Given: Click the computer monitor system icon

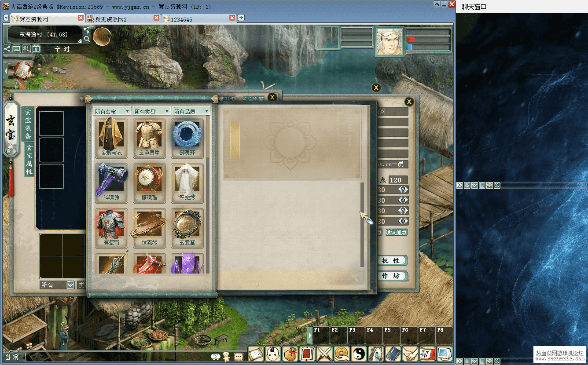Looking at the screenshot, I should click(445, 354).
